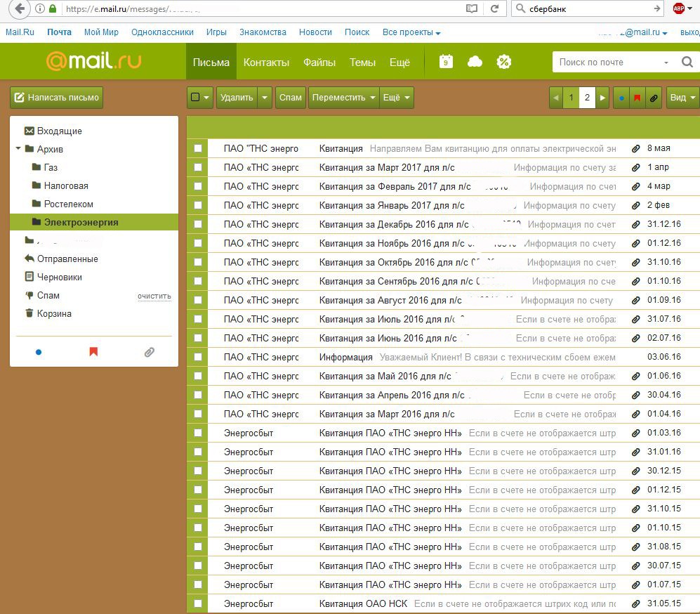Select the Информация message checkbox
Viewport: 700px width, 614px height.
[x=198, y=358]
